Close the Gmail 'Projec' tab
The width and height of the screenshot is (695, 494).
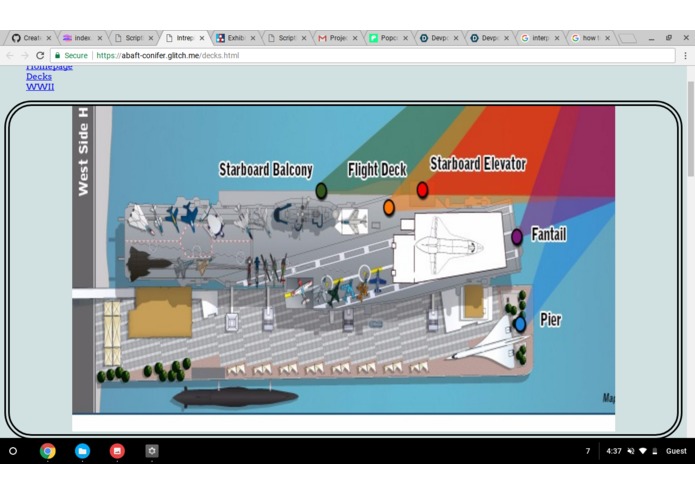(x=355, y=38)
